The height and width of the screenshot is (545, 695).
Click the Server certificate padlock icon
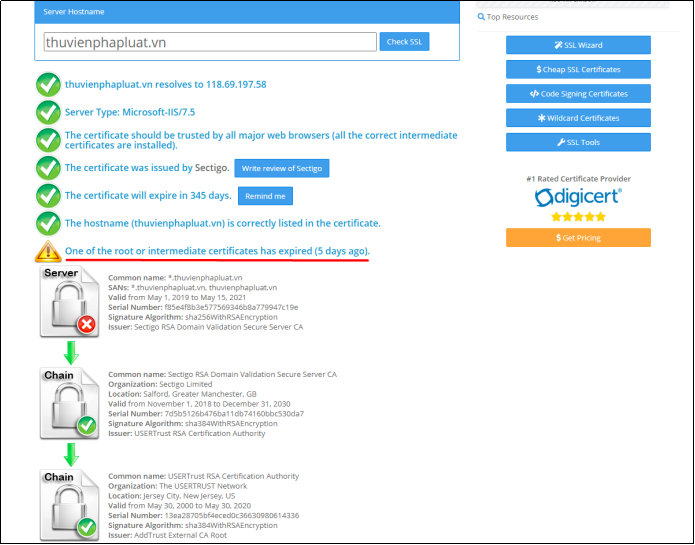(x=70, y=302)
